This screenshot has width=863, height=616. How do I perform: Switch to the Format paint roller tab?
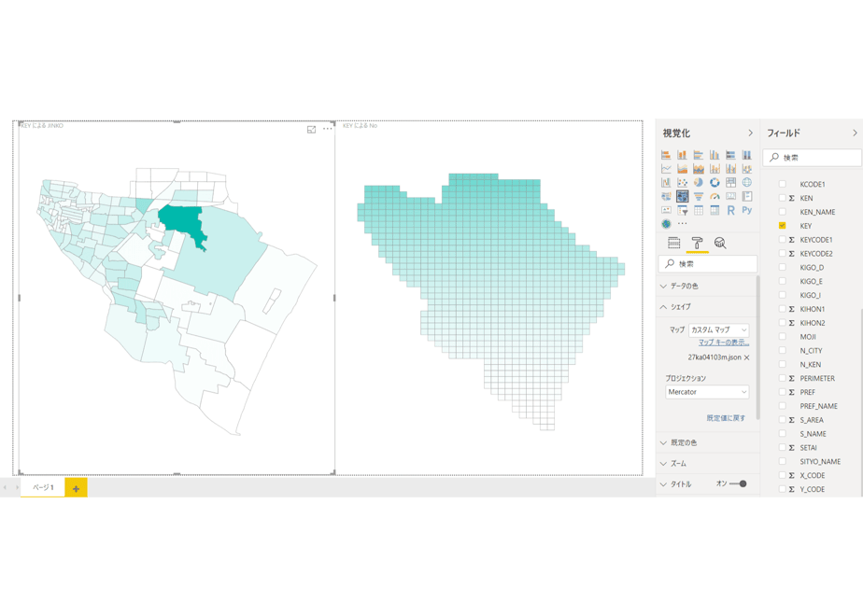697,243
